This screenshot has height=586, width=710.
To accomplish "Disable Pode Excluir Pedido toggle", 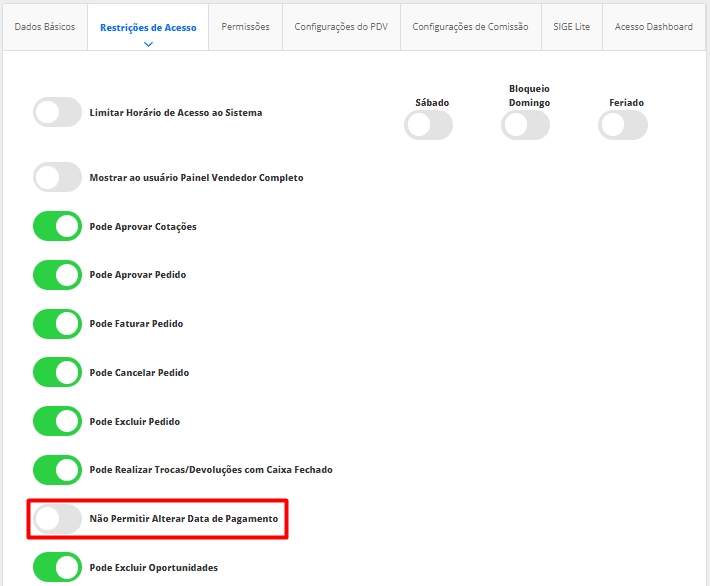I will [57, 422].
